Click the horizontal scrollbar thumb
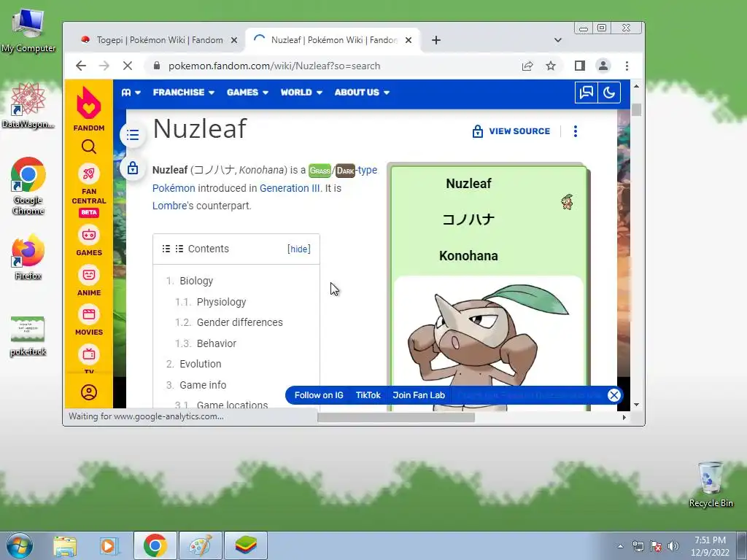Image resolution: width=747 pixels, height=560 pixels. click(x=396, y=418)
